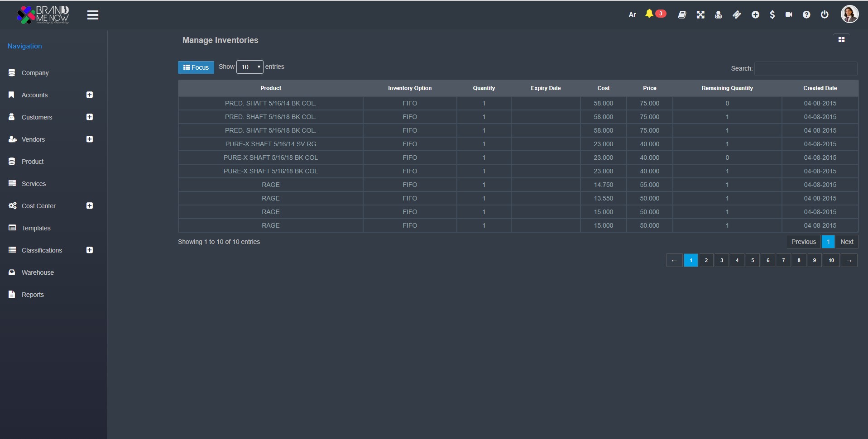Click the dollar sign icon
Viewport: 868px width, 439px height.
tap(772, 14)
